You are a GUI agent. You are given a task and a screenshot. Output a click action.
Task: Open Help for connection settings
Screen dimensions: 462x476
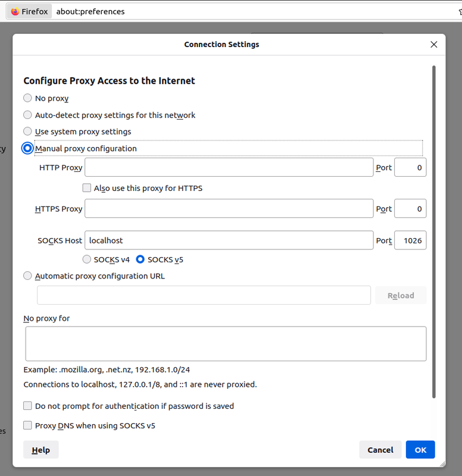point(40,450)
